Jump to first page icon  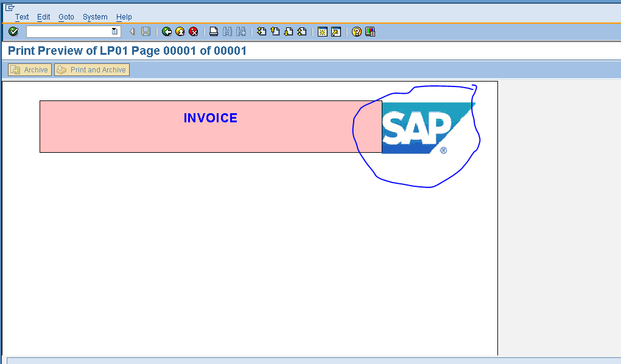(261, 31)
